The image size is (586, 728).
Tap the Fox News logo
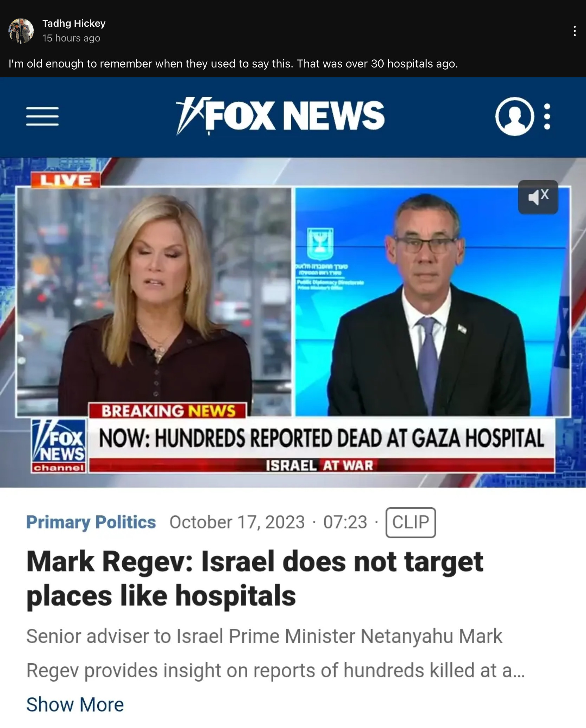(x=280, y=116)
